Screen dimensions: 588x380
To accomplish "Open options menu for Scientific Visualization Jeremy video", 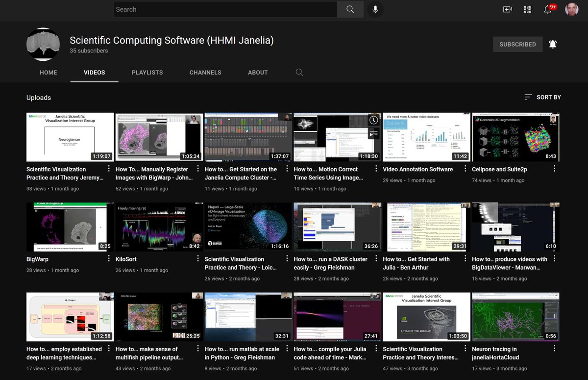I will [109, 169].
